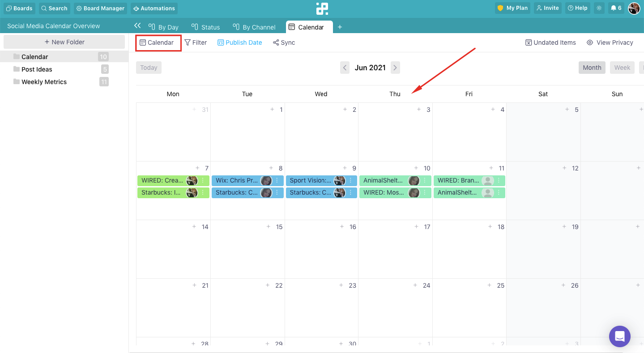Add item on June 26 with plus

click(564, 285)
